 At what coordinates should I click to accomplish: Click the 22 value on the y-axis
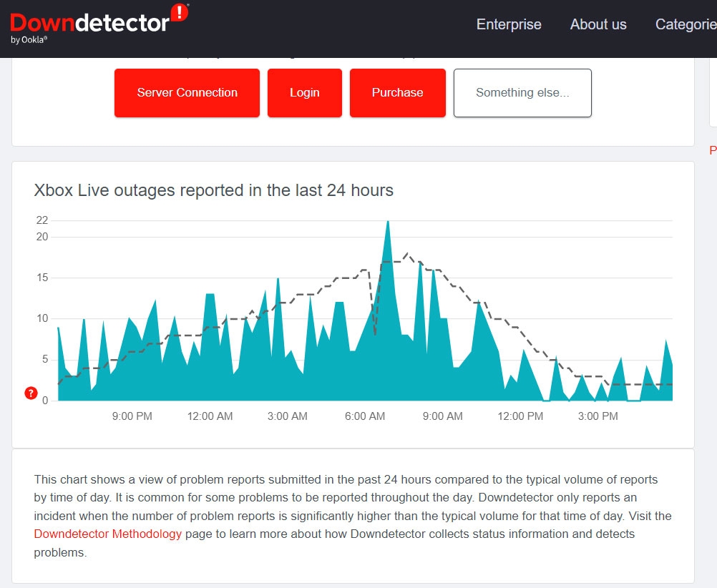[x=42, y=220]
